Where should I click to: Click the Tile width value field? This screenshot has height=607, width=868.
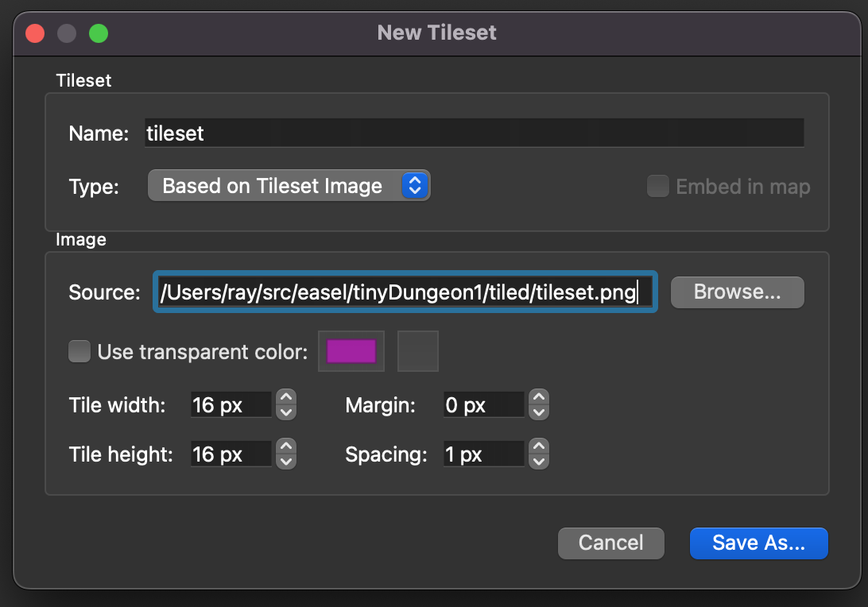click(x=231, y=405)
